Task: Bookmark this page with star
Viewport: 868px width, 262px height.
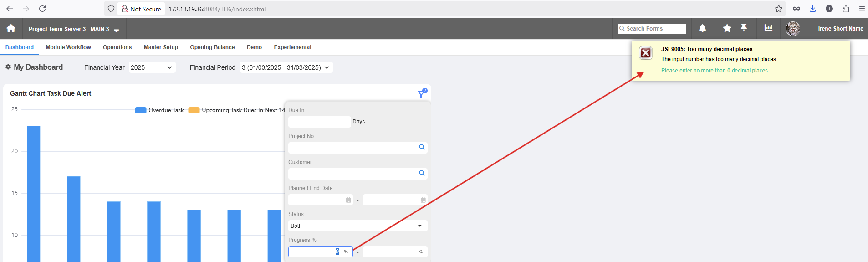Action: coord(779,9)
